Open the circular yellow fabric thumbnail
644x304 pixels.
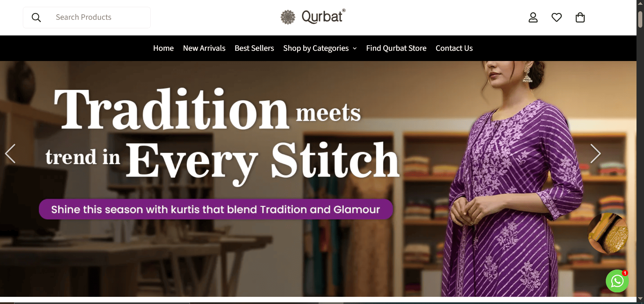[608, 233]
